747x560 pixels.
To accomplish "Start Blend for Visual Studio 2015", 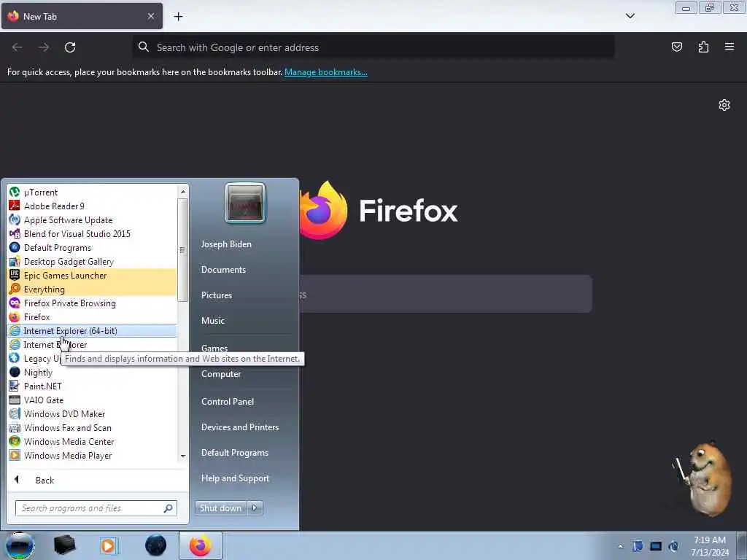I will (92, 234).
